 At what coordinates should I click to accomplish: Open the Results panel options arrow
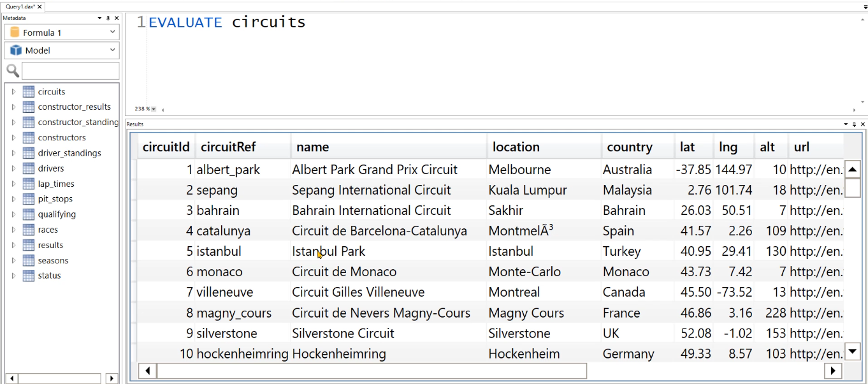(x=846, y=124)
